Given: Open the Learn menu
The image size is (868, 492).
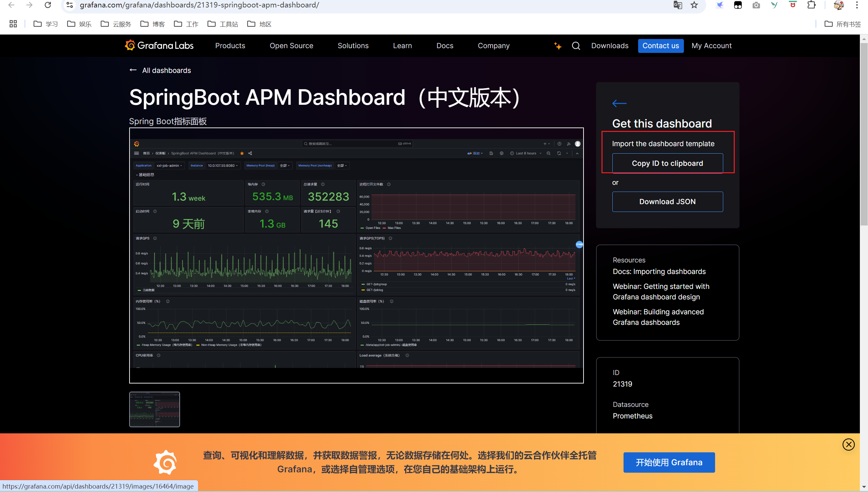Looking at the screenshot, I should 402,45.
